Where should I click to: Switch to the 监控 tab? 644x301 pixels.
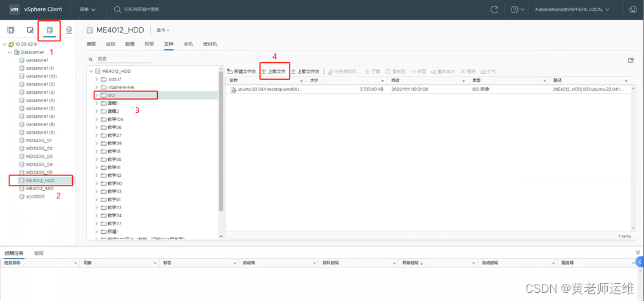[x=110, y=44]
